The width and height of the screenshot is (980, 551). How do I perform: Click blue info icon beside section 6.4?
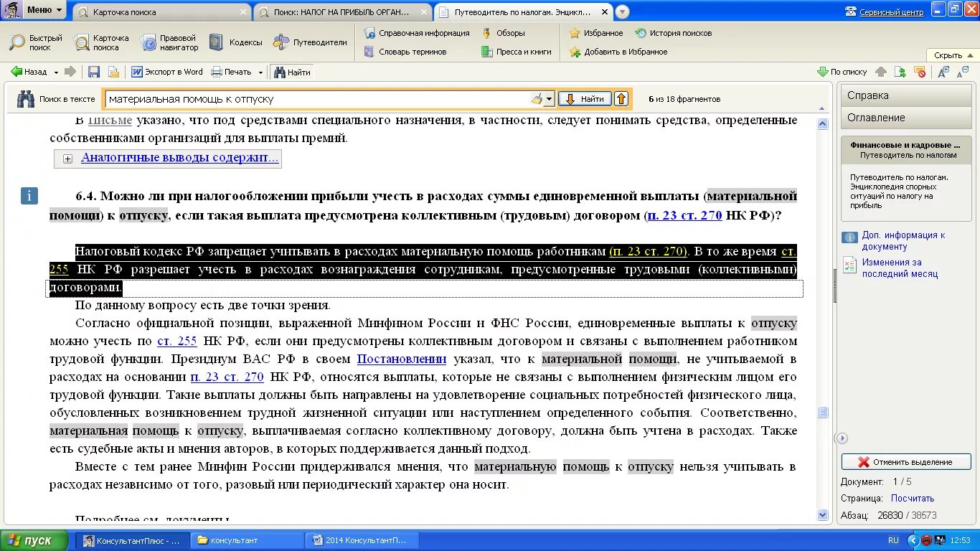tap(29, 196)
